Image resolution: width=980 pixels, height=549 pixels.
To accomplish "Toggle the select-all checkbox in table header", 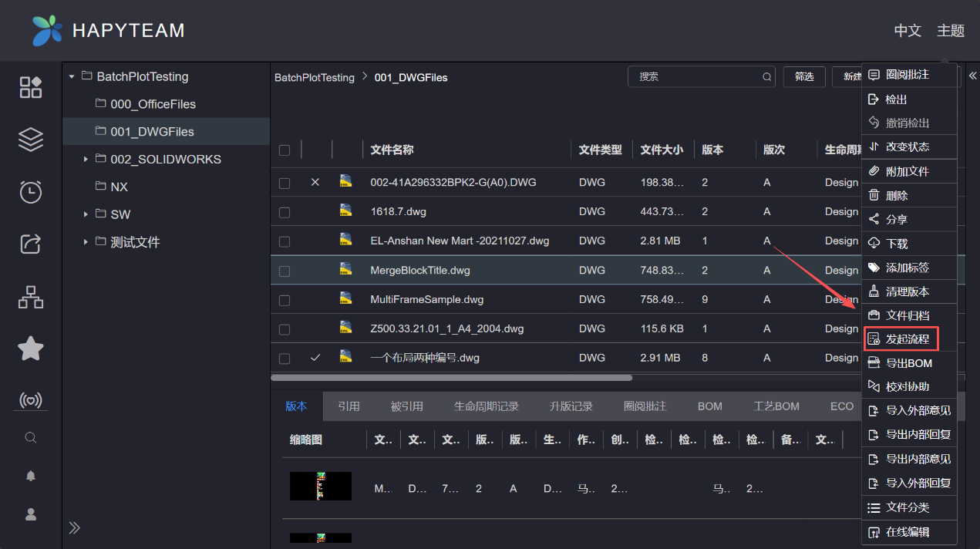I will click(285, 150).
